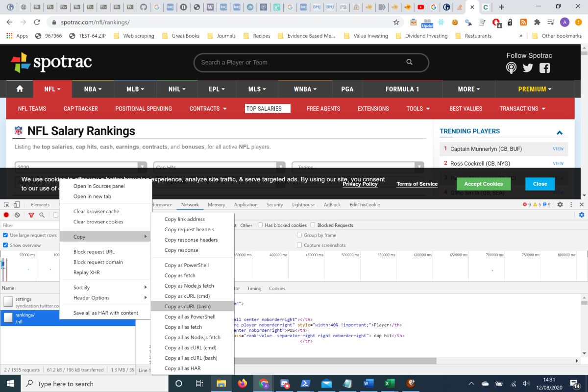Open the blue network settings gear
Screen dimensions: 588x392
point(582,215)
